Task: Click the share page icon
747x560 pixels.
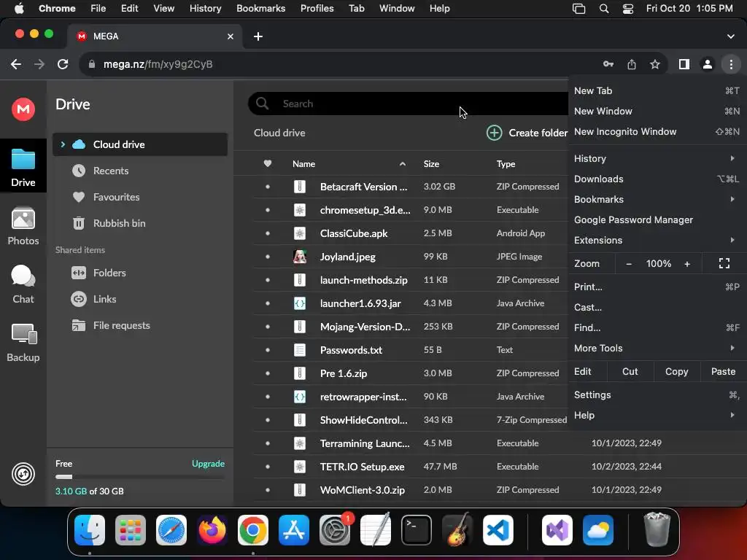Action: pyautogui.click(x=632, y=64)
